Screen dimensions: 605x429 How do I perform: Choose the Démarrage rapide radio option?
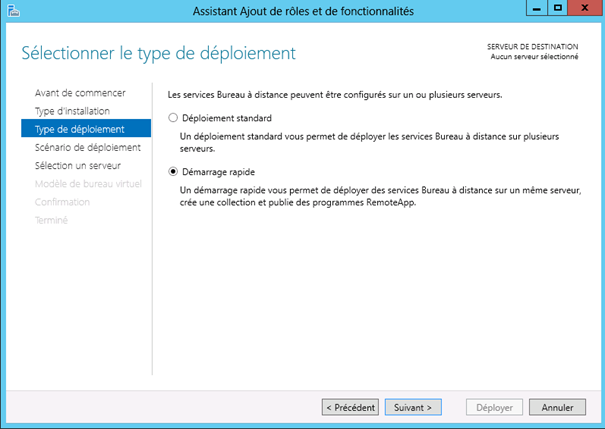pyautogui.click(x=173, y=171)
